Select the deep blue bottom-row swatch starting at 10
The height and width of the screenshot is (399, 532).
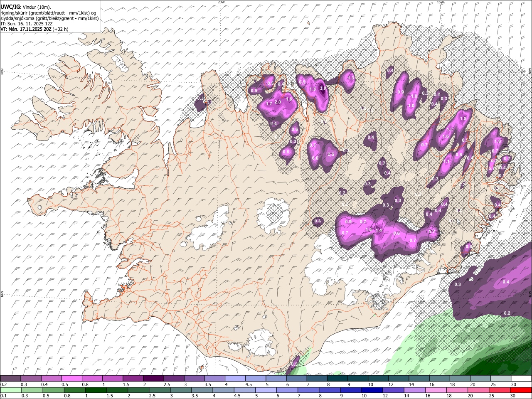372,390
